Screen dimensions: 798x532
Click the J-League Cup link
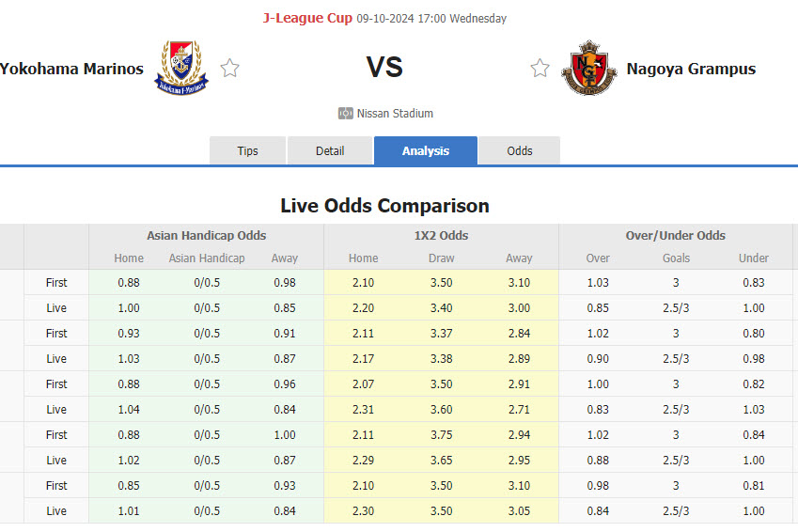(307, 18)
